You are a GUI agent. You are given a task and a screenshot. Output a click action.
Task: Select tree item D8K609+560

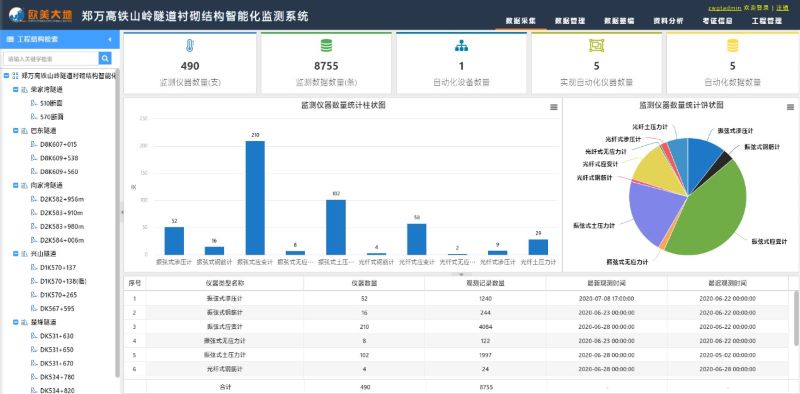(x=59, y=172)
